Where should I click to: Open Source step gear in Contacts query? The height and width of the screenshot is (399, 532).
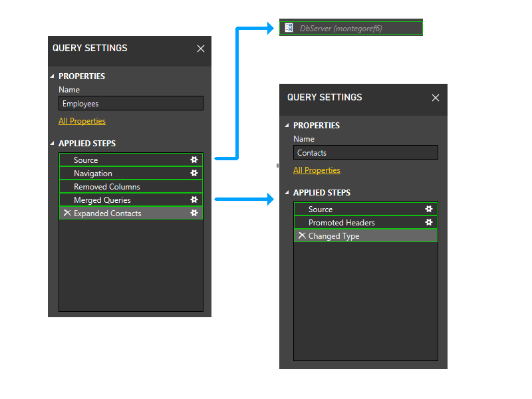[430, 209]
